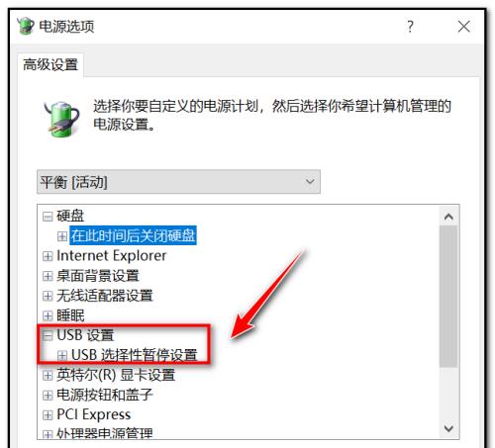Open the 平衡 [活动] power plan dropdown
This screenshot has width=495, height=448.
pyautogui.click(x=178, y=182)
